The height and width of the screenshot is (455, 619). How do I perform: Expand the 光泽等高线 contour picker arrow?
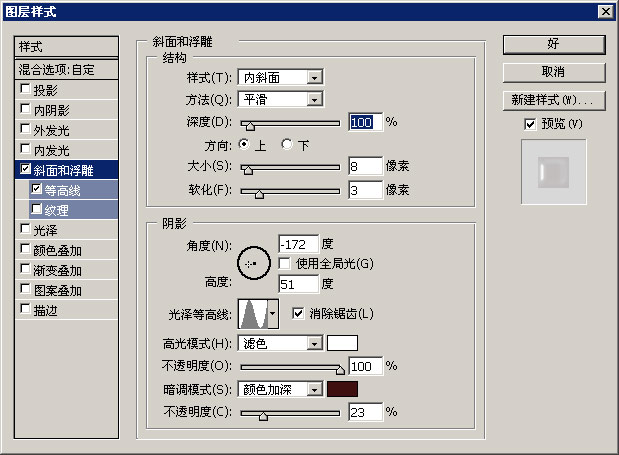[x=273, y=314]
